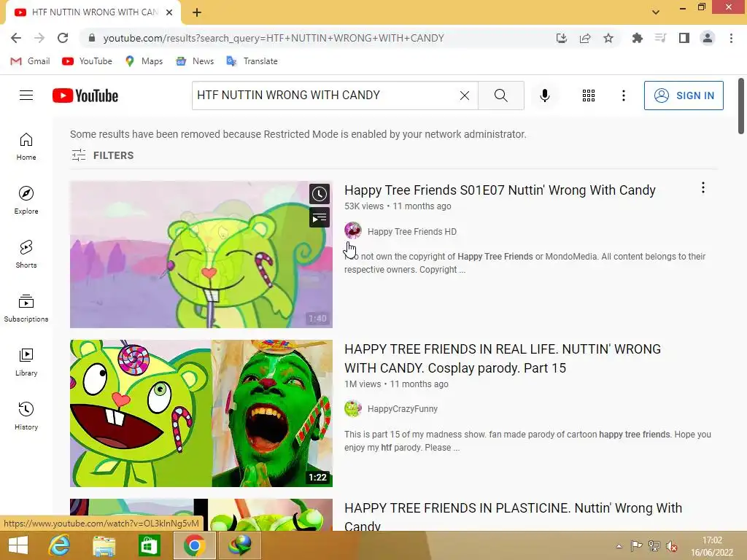Viewport: 747px width, 560px height.
Task: Click HappyCrazyFunny channel avatar
Action: coord(353,408)
